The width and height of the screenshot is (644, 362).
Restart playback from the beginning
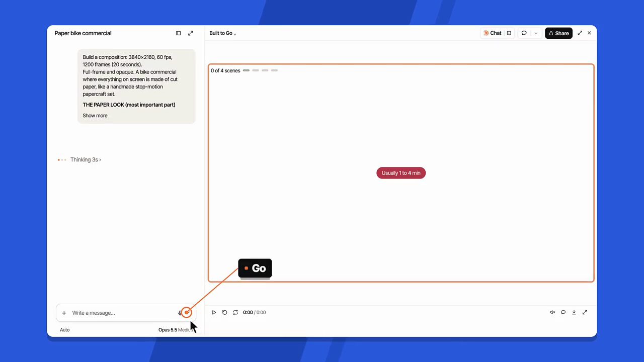coord(224,312)
